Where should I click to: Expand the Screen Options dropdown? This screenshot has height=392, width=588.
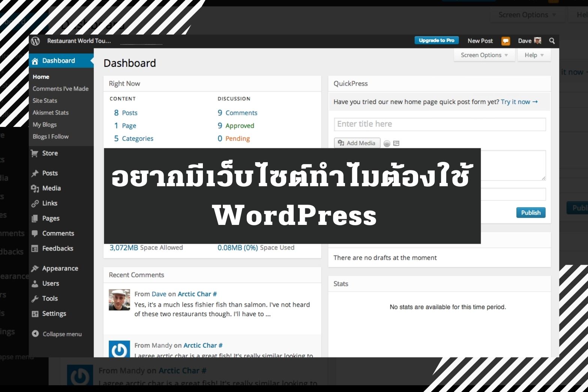[484, 55]
